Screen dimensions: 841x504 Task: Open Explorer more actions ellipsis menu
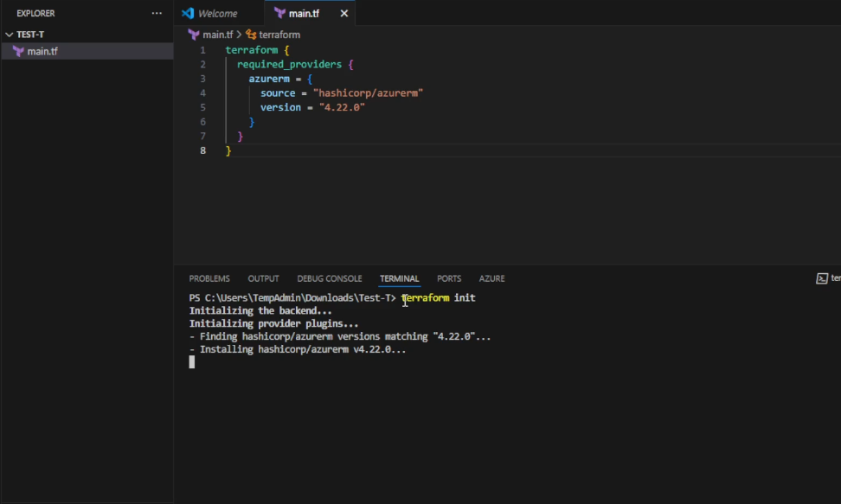(x=157, y=14)
